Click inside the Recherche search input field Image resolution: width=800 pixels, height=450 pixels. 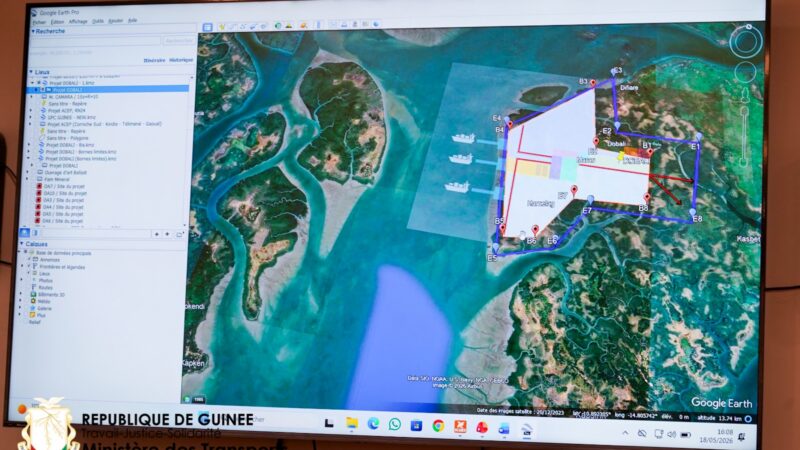click(x=95, y=41)
